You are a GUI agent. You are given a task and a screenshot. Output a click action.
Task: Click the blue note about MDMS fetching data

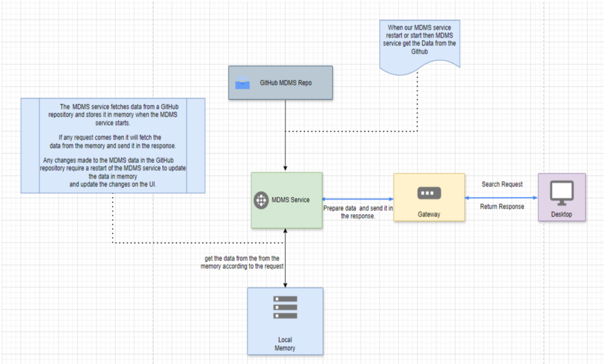[x=113, y=145]
